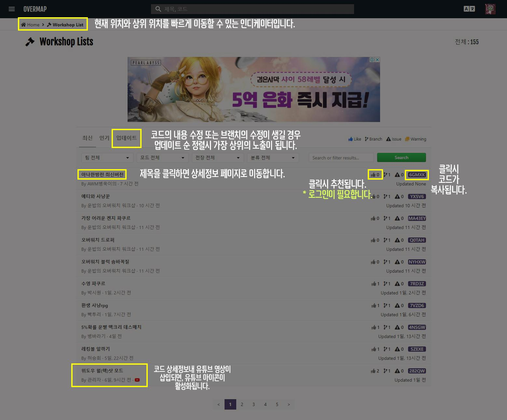The image size is (507, 420).
Task: Copy code 7RD3Z
Action: [x=417, y=284]
